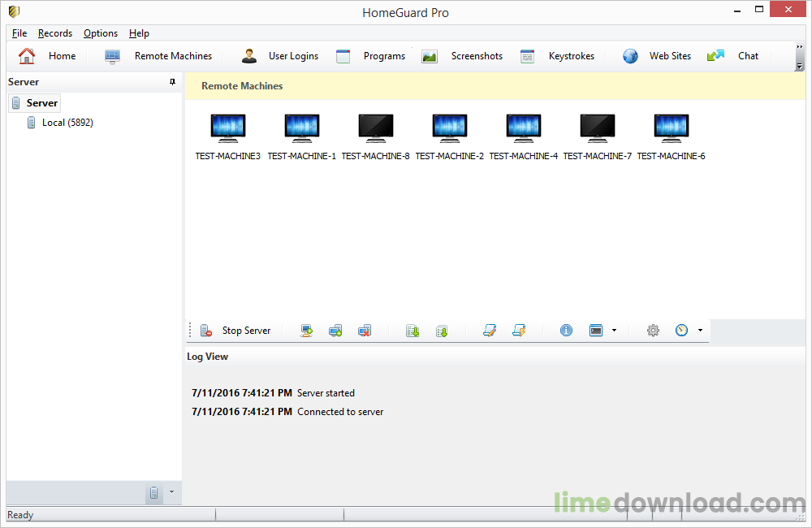Open the Screenshots view
Viewport: 812px width, 528px height.
pyautogui.click(x=477, y=56)
